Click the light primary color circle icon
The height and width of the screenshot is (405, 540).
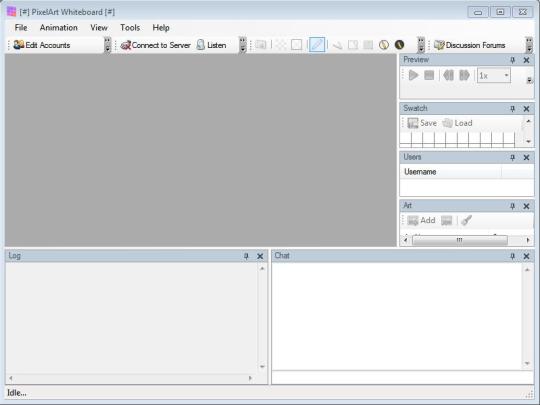click(384, 45)
